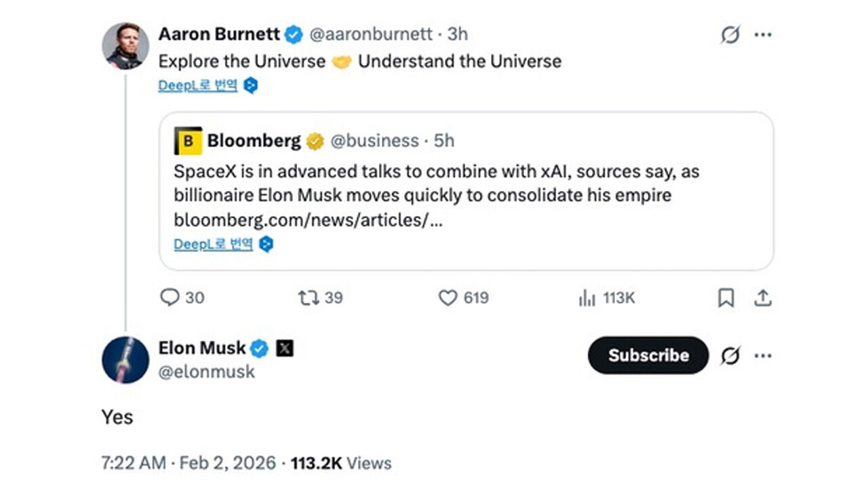Click the DeepL translate link under Aaron's post

[198, 85]
